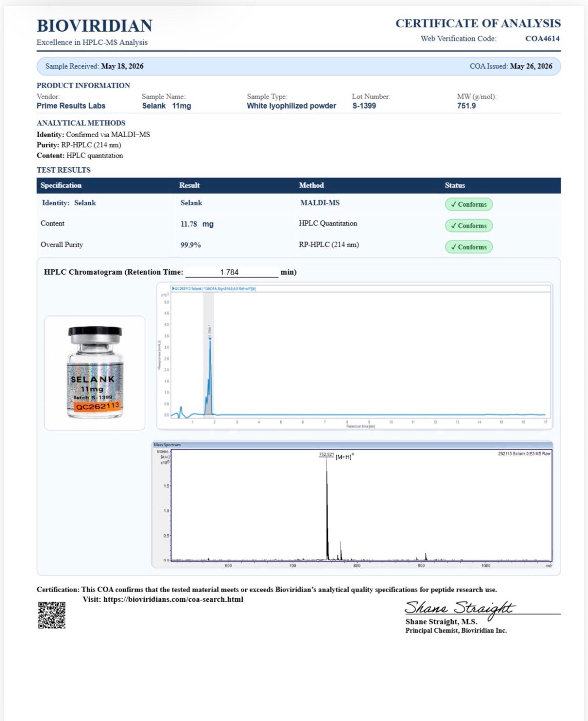Click the CERTIFICATE OF ANALYSIS title
Image resolution: width=588 pixels, height=721 pixels.
click(478, 23)
